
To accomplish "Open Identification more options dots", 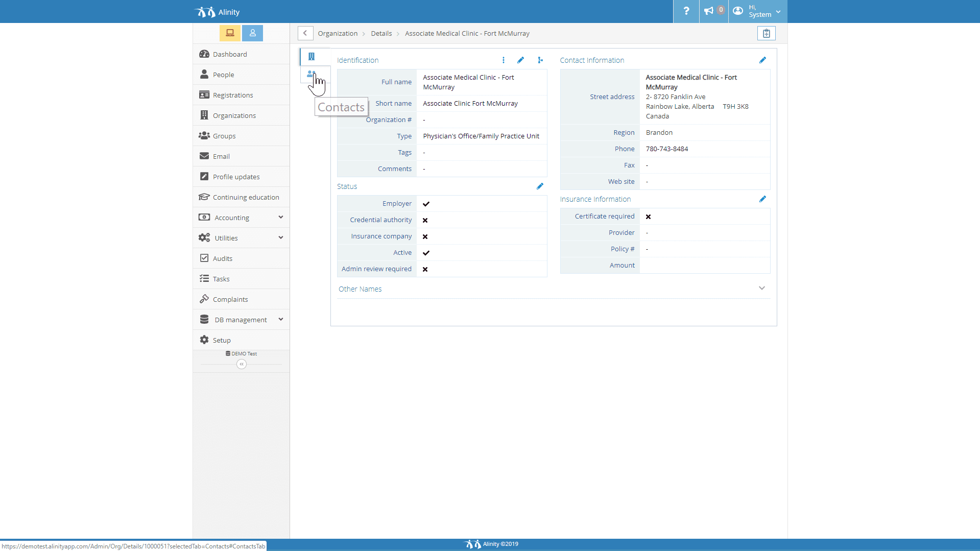I will (504, 60).
